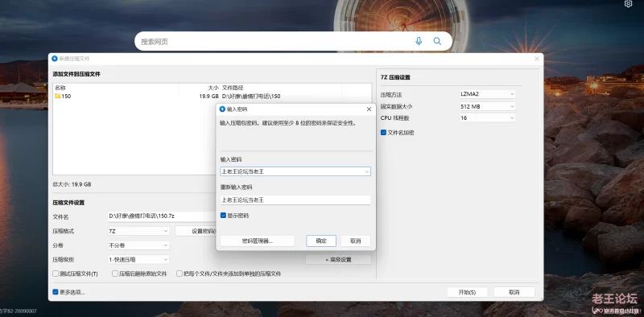Click the 名称 column header
644x317 pixels.
60,88
